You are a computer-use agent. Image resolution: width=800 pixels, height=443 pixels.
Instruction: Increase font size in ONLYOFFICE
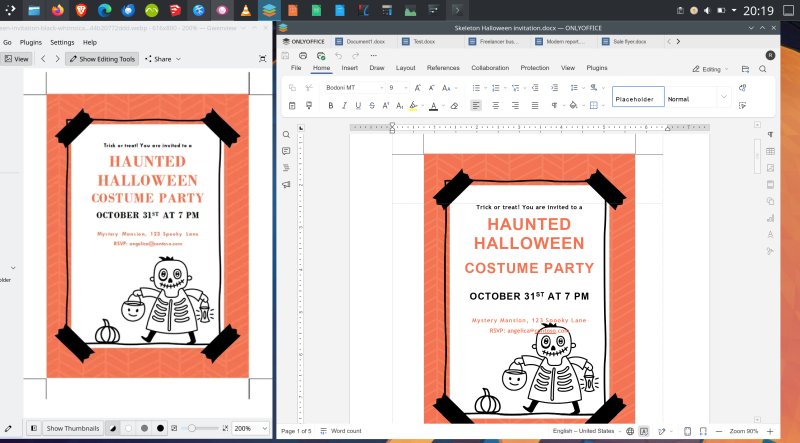418,88
